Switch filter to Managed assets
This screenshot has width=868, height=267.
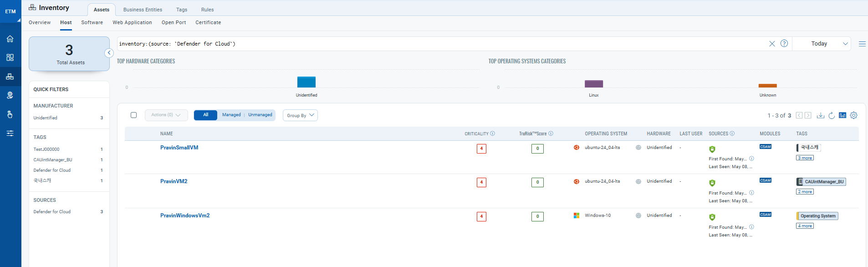tap(231, 115)
